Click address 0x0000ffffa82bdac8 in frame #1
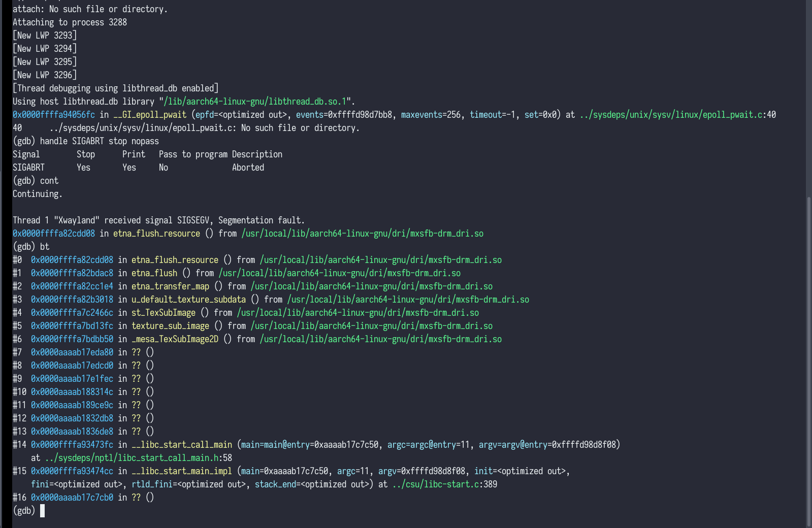812x528 pixels. pos(72,273)
